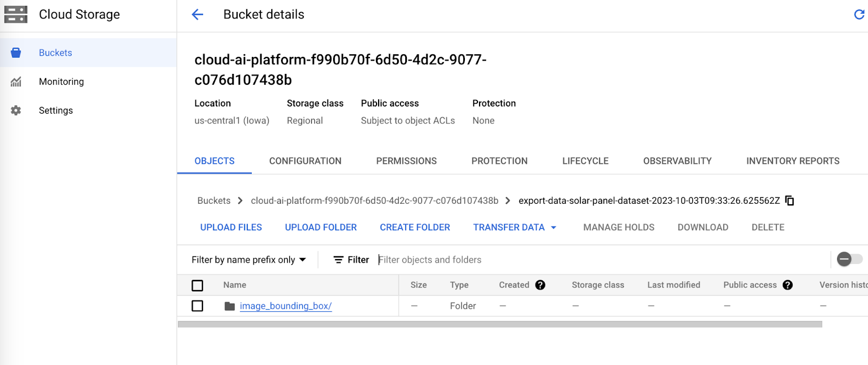Switch to the Configuration tab

(305, 161)
